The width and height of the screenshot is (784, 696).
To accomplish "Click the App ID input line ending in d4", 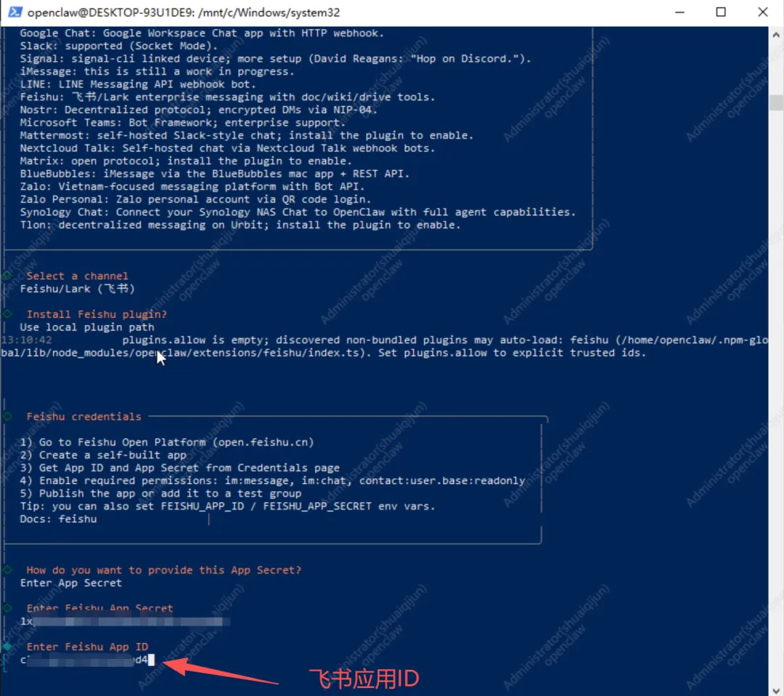I will 88,660.
